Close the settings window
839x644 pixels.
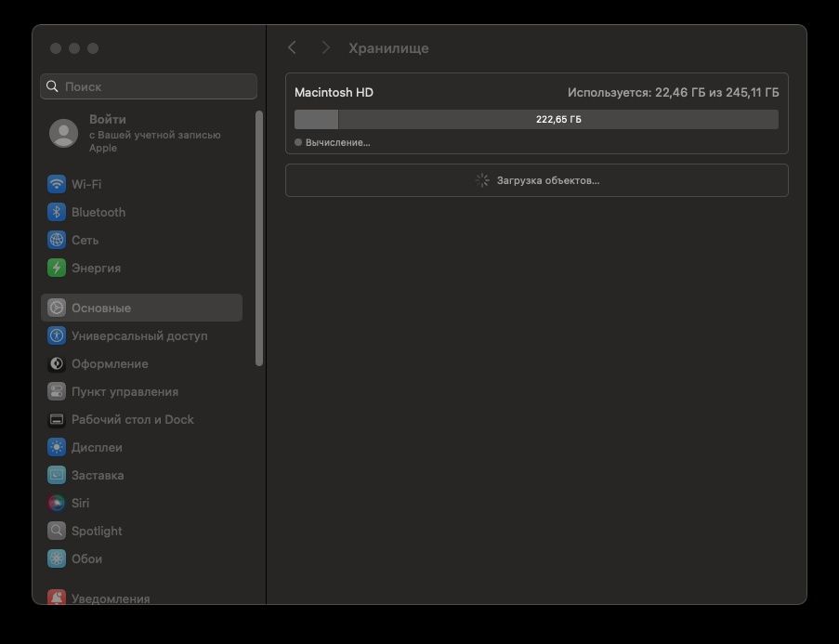(56, 48)
